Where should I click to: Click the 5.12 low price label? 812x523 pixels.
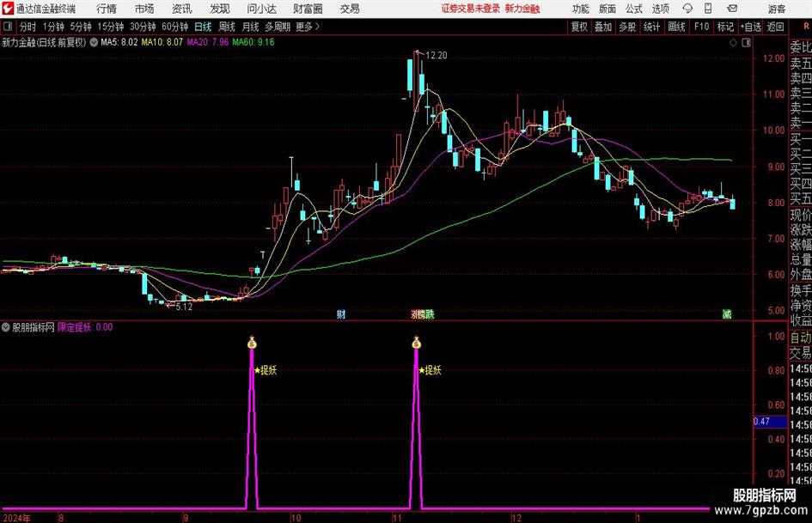coord(184,307)
